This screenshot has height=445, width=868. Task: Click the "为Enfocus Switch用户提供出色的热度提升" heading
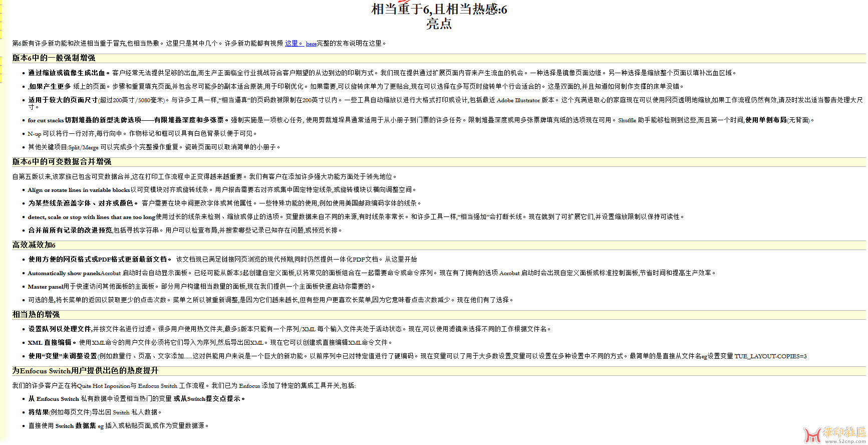point(85,371)
